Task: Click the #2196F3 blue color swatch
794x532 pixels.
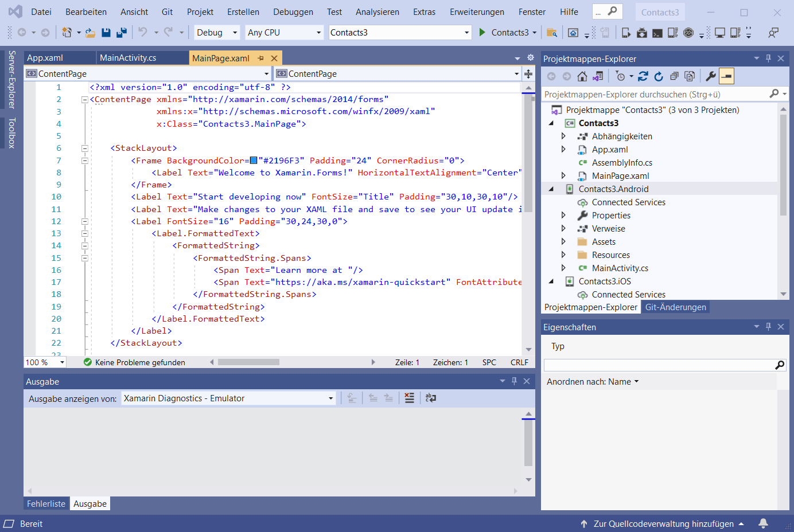Action: click(x=254, y=161)
